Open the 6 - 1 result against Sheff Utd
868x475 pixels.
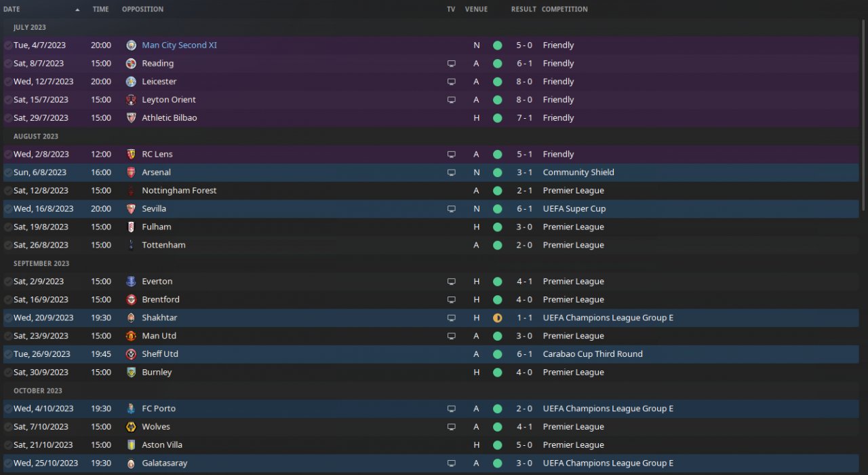(x=523, y=354)
